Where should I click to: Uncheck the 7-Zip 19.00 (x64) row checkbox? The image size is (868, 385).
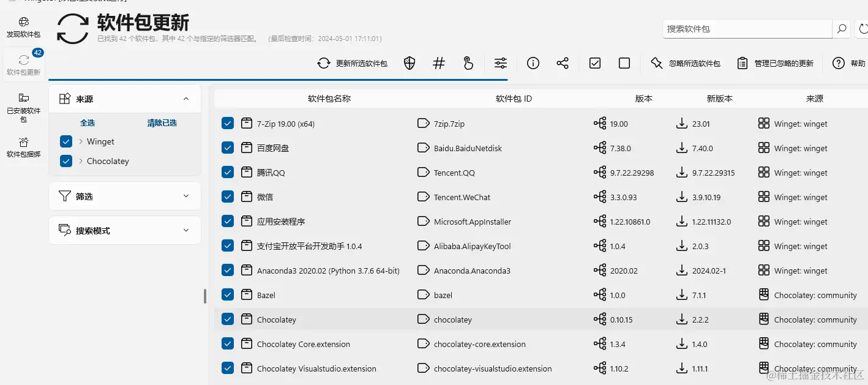(x=228, y=124)
